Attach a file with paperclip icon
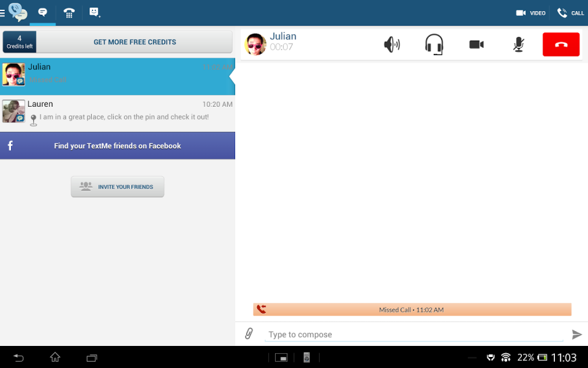The height and width of the screenshot is (368, 588). point(249,334)
